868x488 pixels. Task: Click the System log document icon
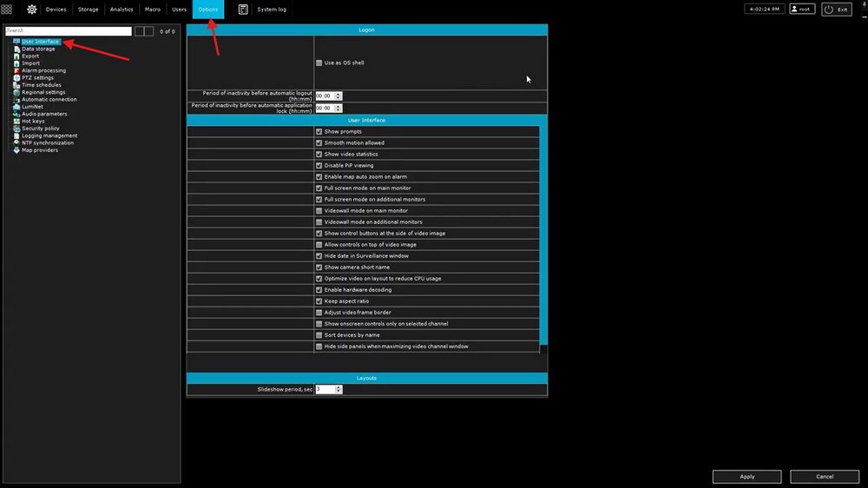click(243, 10)
